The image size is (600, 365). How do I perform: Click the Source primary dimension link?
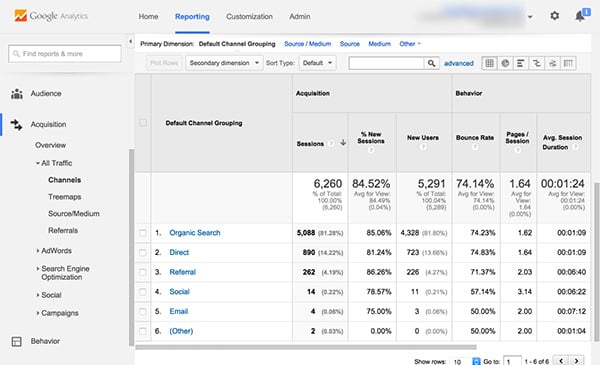[350, 44]
